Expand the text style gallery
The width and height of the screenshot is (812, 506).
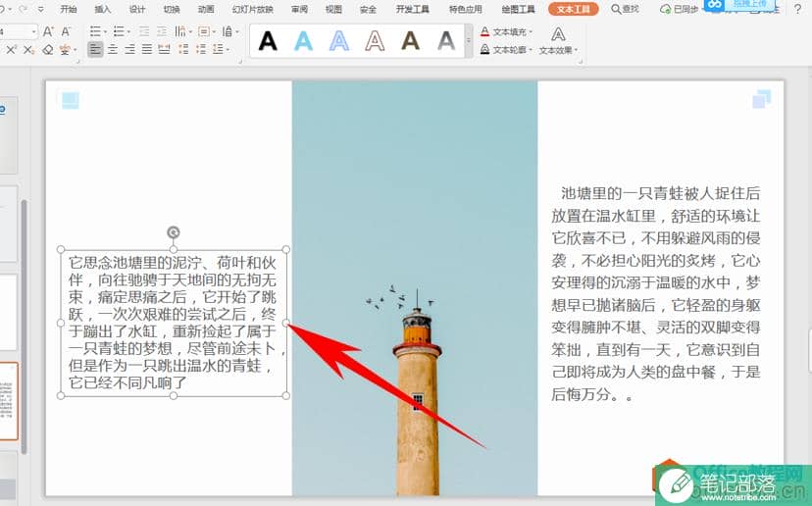468,41
